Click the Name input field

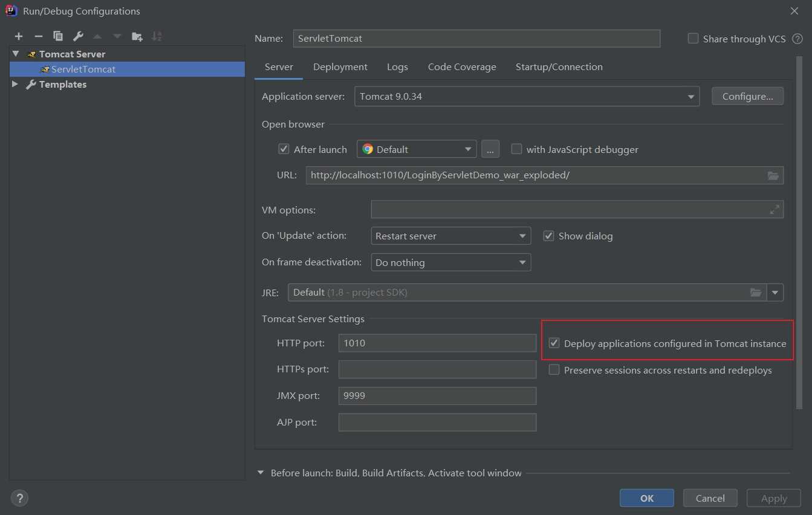click(x=476, y=38)
